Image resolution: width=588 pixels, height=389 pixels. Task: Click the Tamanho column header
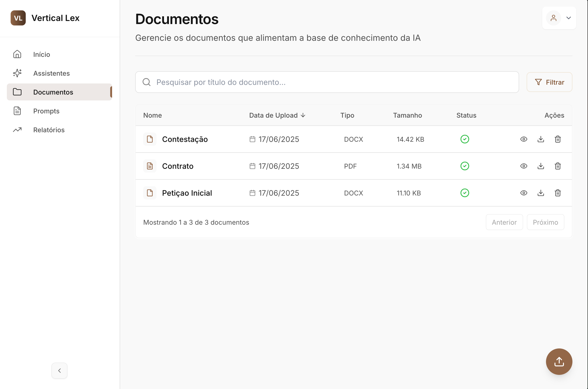407,115
